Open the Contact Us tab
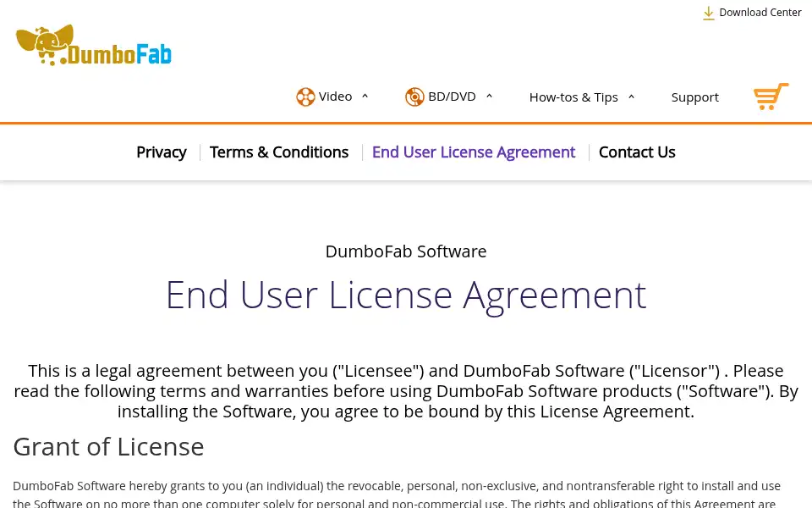Screen dimensions: 812x508 [637, 152]
